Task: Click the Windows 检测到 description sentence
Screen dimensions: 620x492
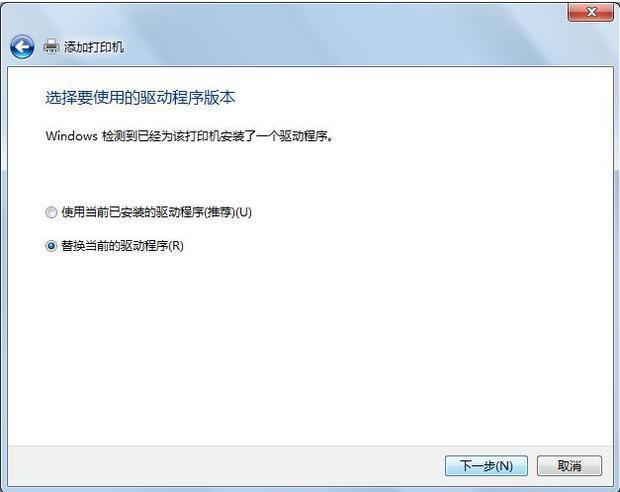Action: (x=189, y=136)
